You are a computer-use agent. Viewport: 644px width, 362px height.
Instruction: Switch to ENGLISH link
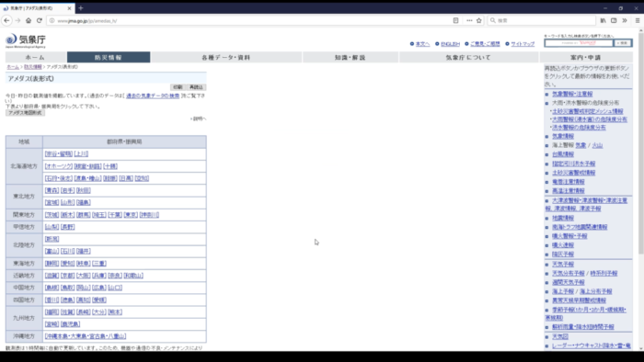(x=450, y=44)
